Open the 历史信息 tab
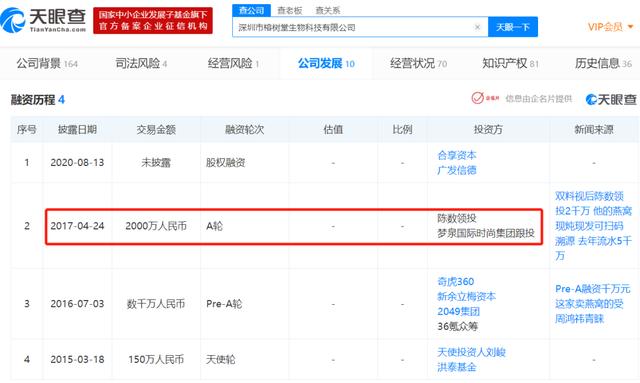This screenshot has width=640, height=383. [x=603, y=63]
